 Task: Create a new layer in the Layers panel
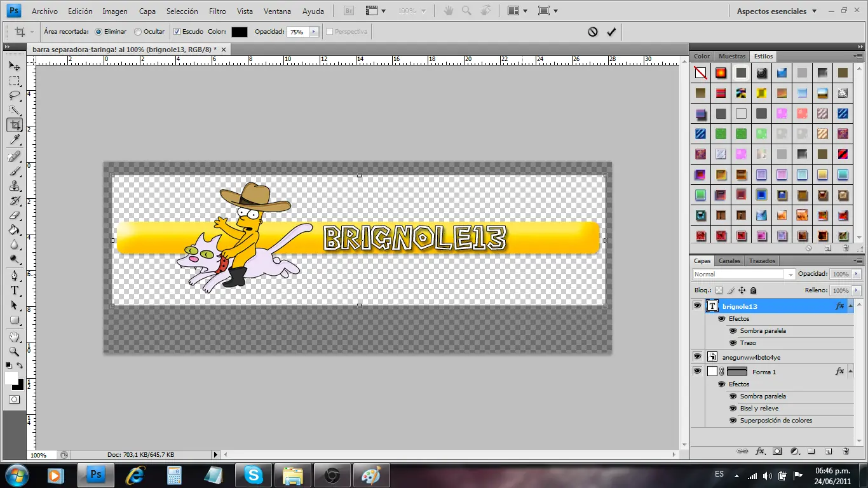829,451
